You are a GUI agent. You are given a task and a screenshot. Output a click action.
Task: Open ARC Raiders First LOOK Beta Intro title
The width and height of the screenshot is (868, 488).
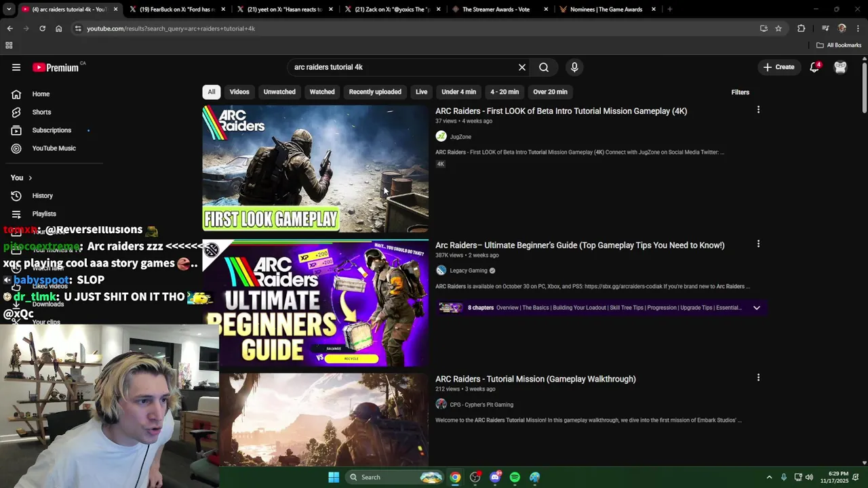pos(561,111)
